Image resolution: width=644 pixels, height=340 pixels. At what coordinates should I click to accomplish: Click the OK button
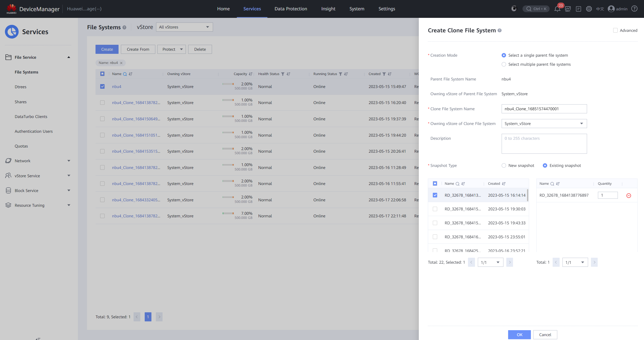[519, 335]
